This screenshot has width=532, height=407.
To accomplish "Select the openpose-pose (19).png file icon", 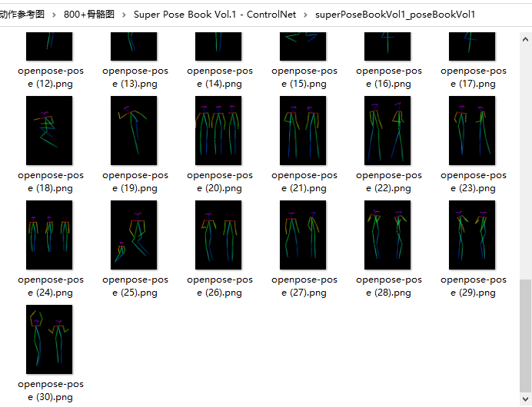I will pyautogui.click(x=134, y=131).
